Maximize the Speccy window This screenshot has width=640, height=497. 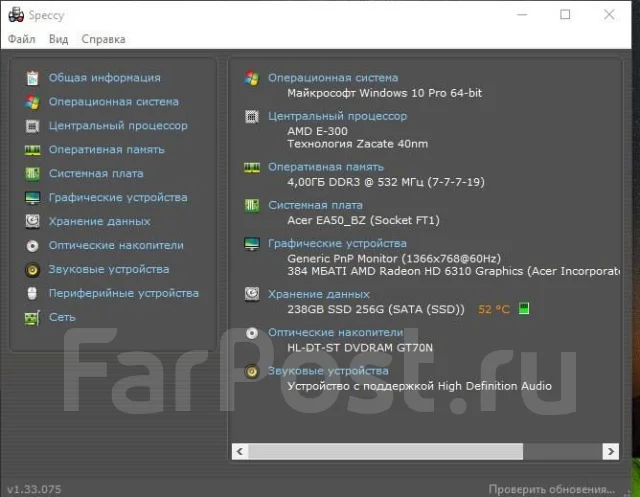pyautogui.click(x=565, y=15)
